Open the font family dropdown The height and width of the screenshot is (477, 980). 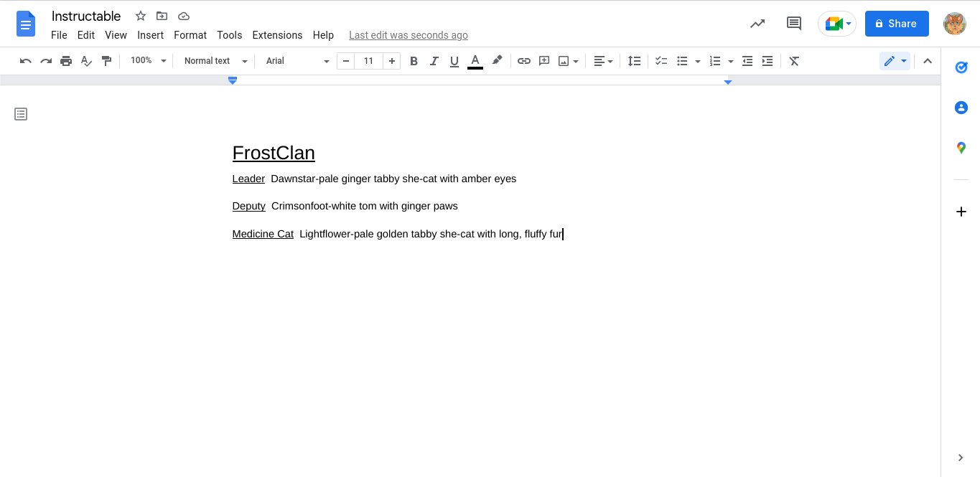point(297,61)
